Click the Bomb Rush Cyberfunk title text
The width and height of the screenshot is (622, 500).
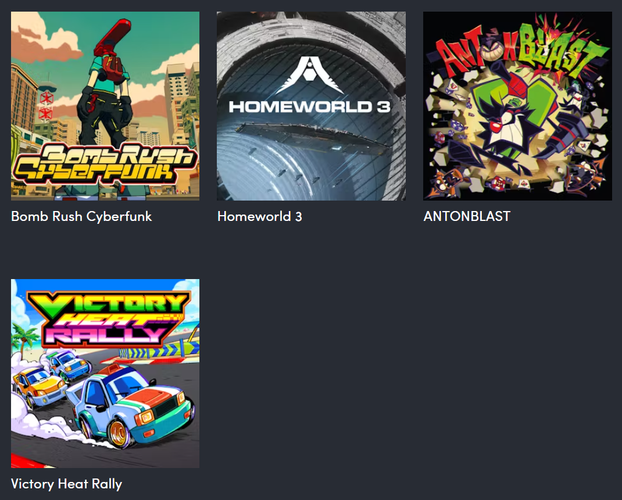pos(81,216)
